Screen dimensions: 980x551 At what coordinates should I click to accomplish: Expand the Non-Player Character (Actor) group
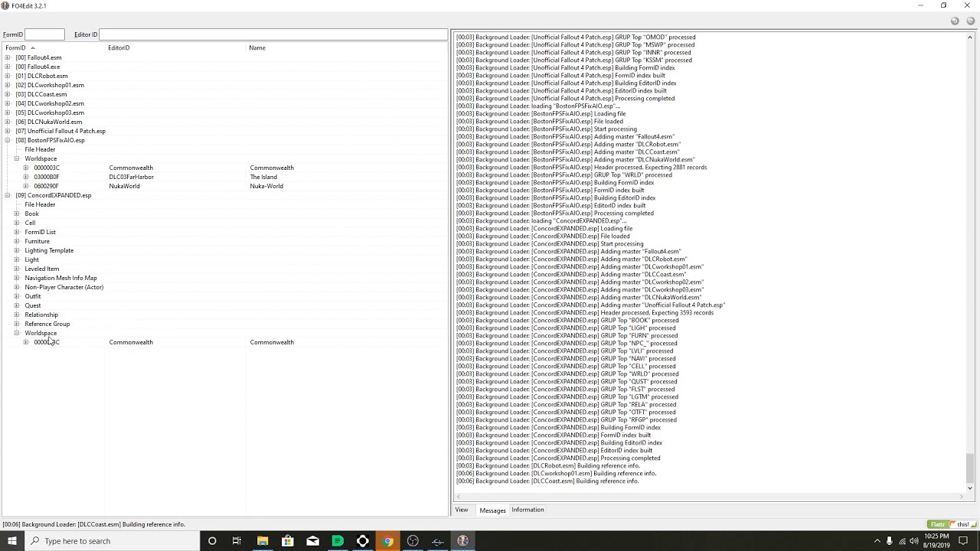point(17,287)
